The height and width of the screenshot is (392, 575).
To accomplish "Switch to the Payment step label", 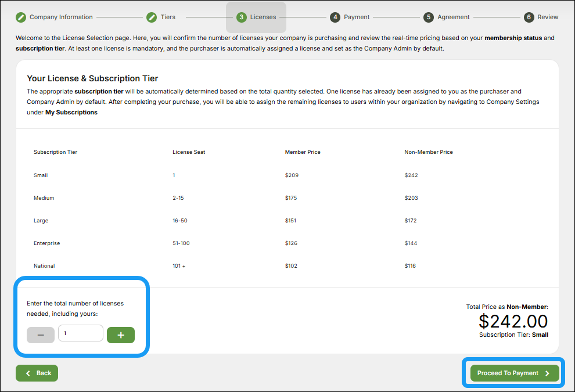I will (356, 17).
